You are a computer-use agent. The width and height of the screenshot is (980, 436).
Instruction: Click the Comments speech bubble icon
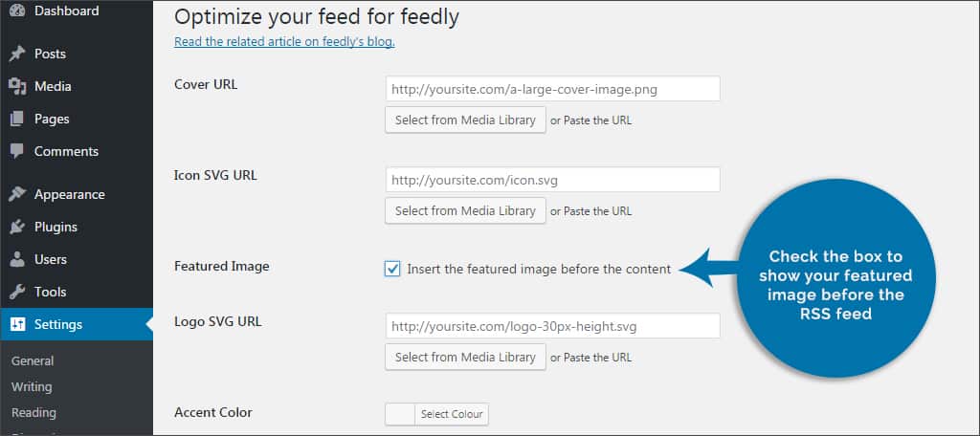17,152
